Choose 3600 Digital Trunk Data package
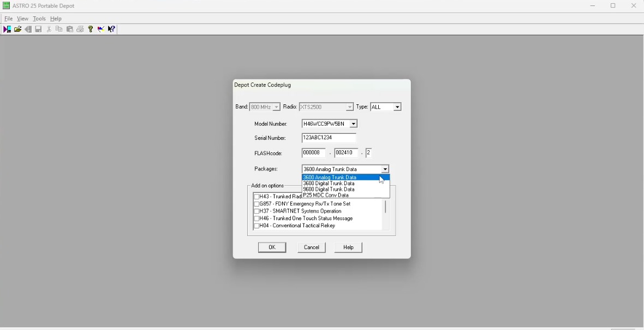 click(x=345, y=183)
